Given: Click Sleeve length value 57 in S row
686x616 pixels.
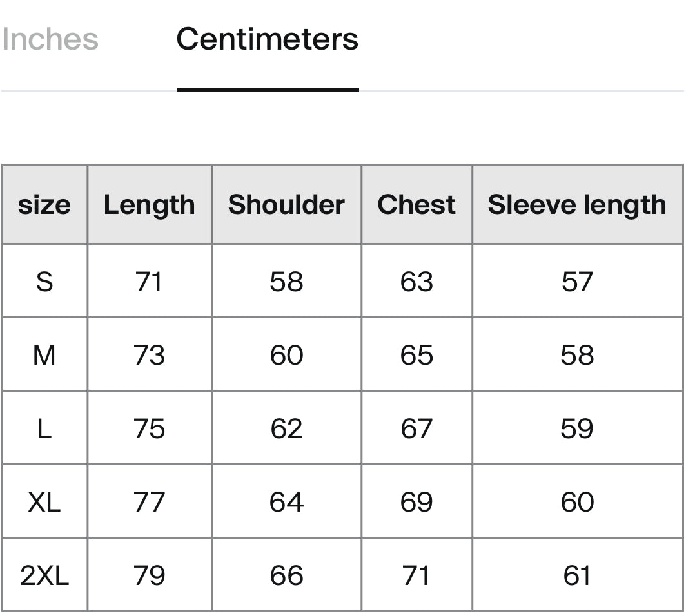Looking at the screenshot, I should (x=578, y=281).
